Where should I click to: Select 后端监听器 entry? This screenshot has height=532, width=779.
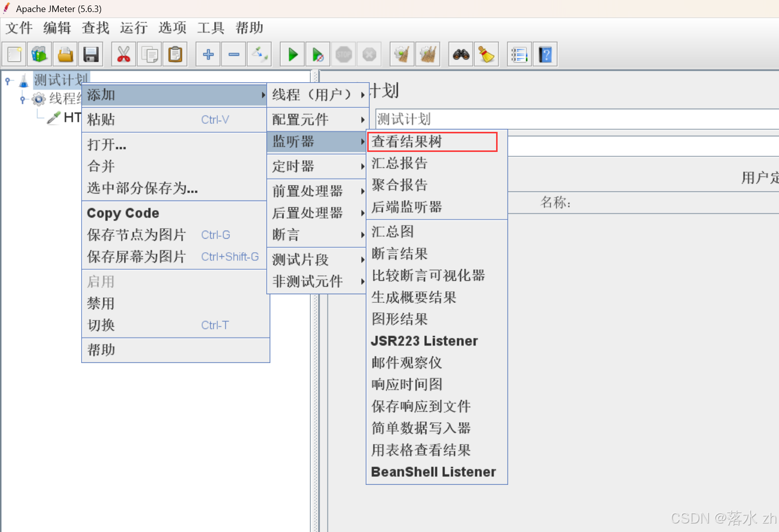coord(437,207)
